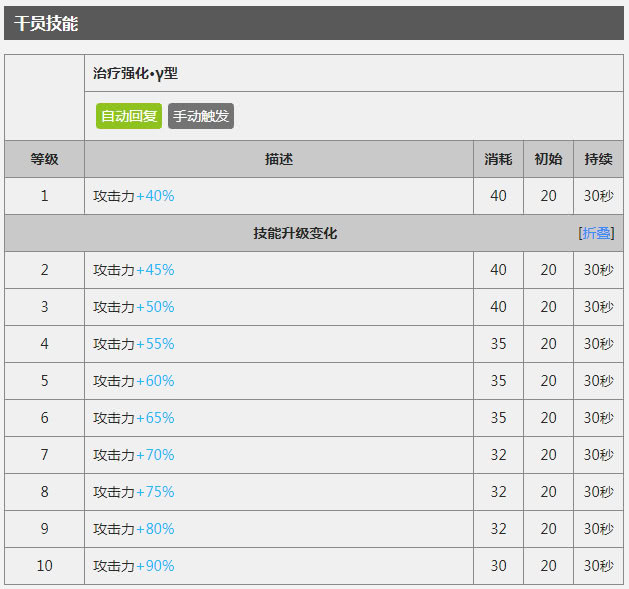Click the blue +45% value in level 2
Viewport: 629px width, 589px height.
(155, 270)
